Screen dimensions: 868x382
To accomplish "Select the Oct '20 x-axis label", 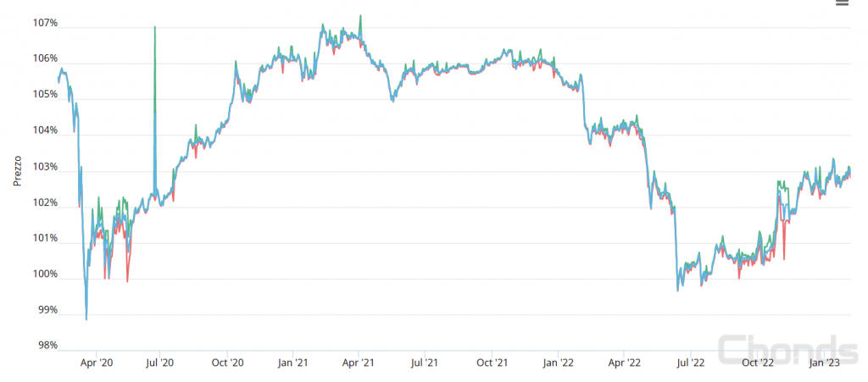I will 227,363.
